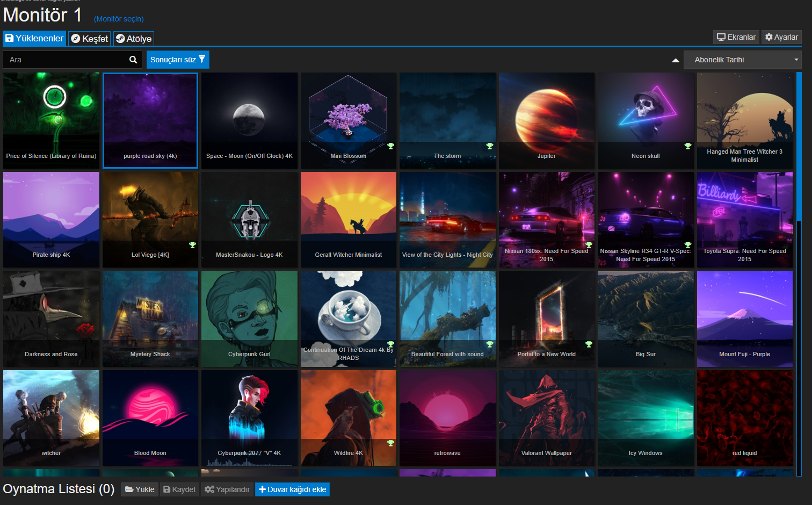Open the Abonelik Tarihi sort dropdown
Image resolution: width=812 pixels, height=505 pixels.
(x=743, y=60)
